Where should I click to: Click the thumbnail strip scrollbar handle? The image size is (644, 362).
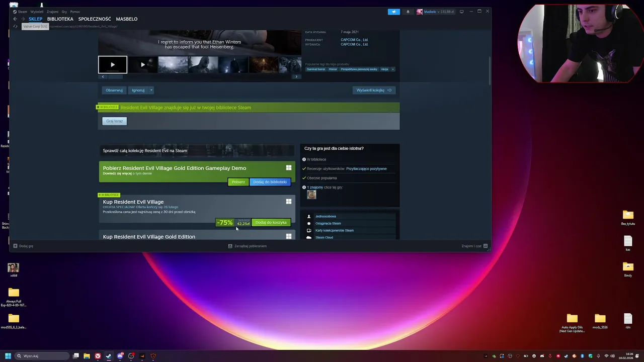point(116,76)
